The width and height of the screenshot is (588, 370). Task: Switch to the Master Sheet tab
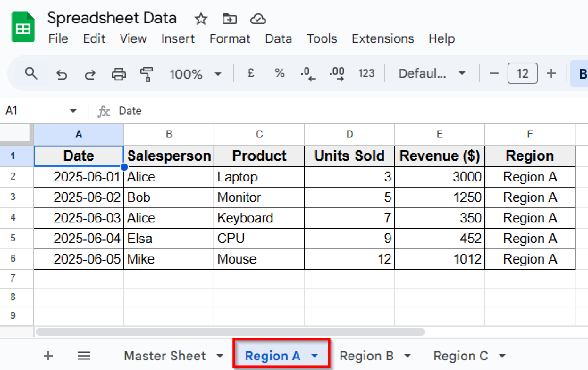[165, 355]
